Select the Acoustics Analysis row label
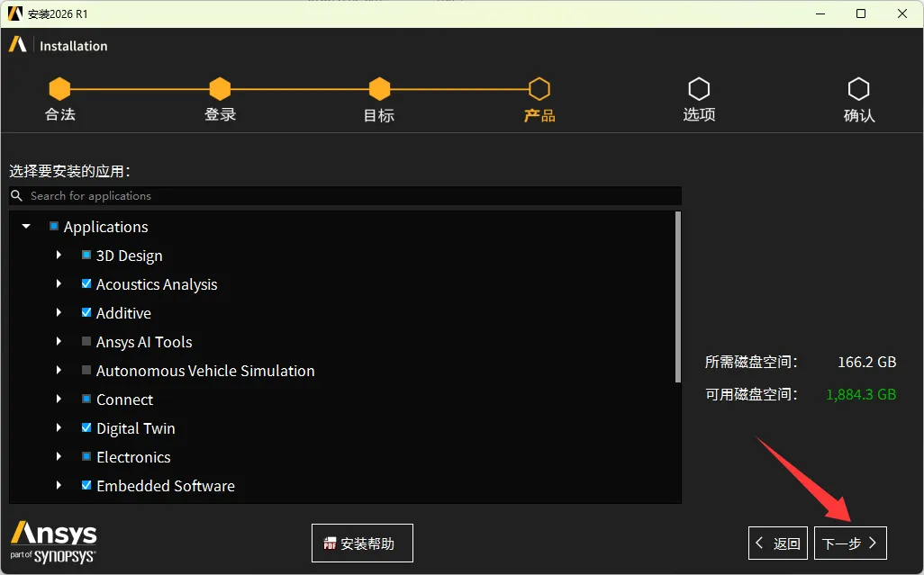This screenshot has width=924, height=575. pyautogui.click(x=157, y=284)
